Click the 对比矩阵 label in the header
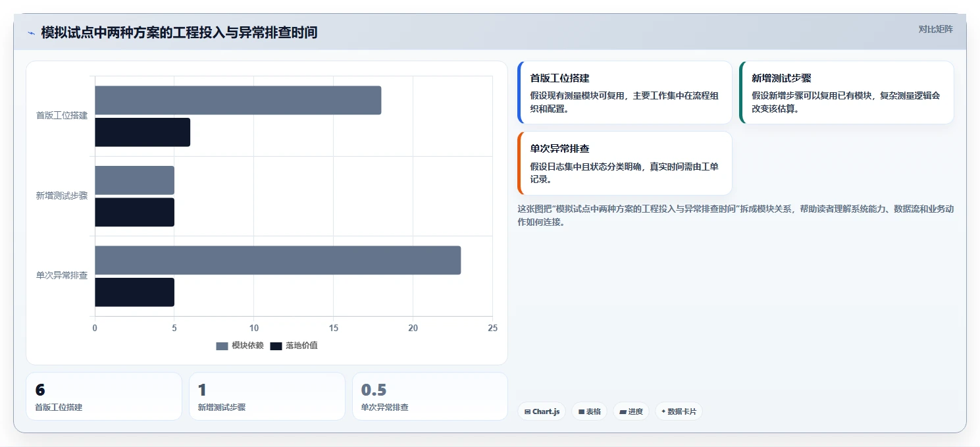Viewport: 980px width, 447px height. point(935,29)
